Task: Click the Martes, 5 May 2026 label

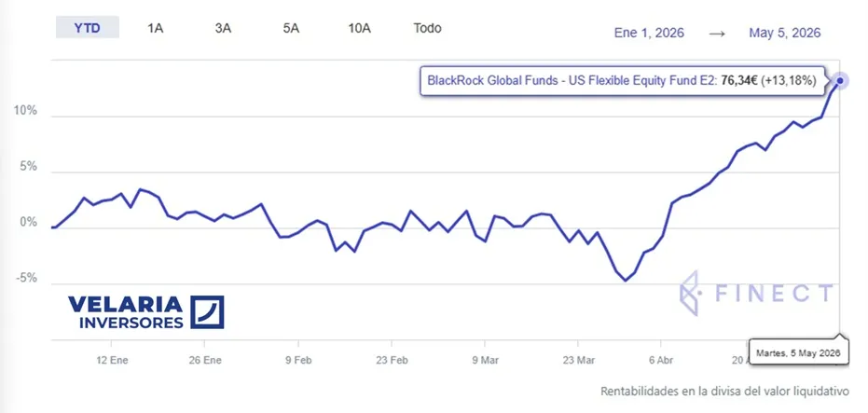Action: coord(798,352)
